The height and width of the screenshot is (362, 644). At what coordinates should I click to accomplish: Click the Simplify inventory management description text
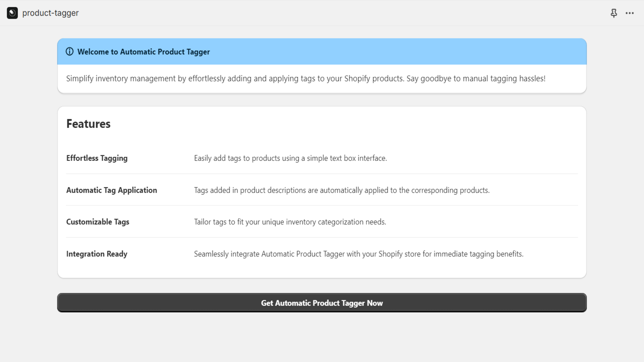pos(305,78)
